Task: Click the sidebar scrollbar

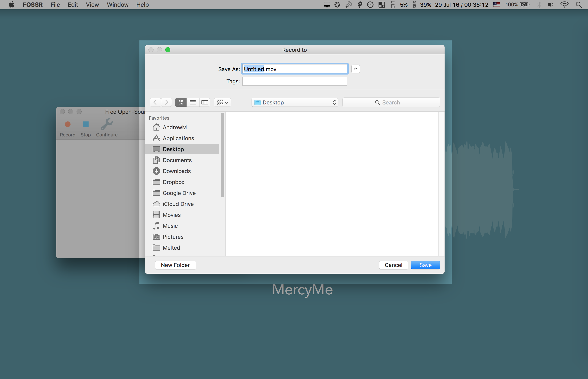Action: coord(222,155)
